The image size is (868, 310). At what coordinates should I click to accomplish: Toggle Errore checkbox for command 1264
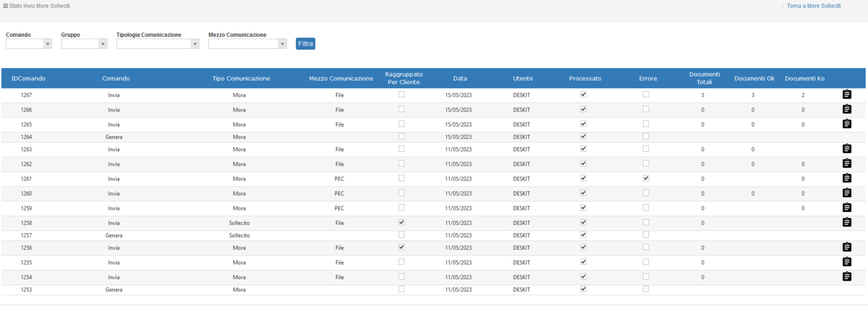(646, 136)
